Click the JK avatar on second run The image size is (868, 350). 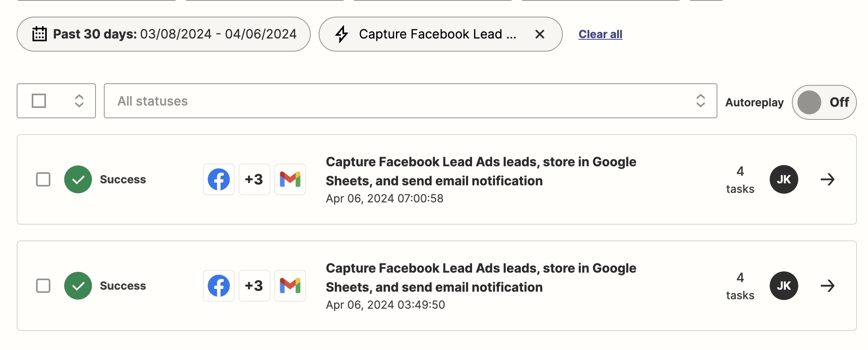click(784, 286)
